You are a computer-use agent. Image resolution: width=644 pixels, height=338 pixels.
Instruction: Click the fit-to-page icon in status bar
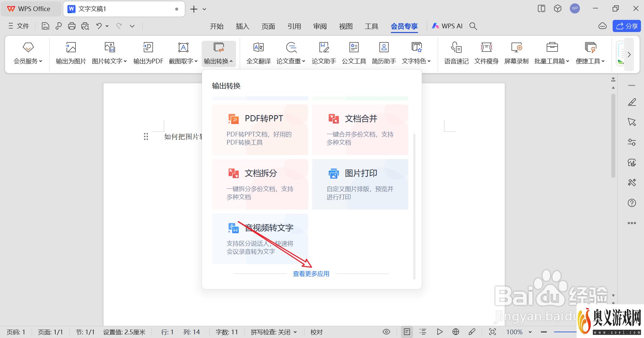(x=493, y=332)
